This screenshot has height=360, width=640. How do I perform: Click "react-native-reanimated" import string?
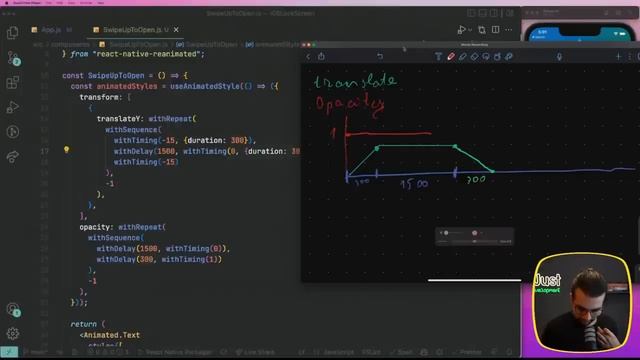click(x=148, y=54)
